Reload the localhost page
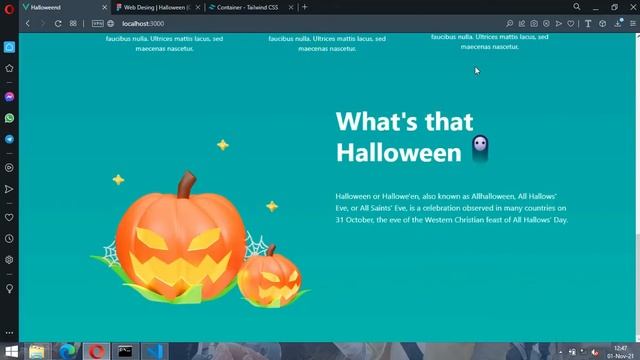This screenshot has height=360, width=640. [x=58, y=24]
